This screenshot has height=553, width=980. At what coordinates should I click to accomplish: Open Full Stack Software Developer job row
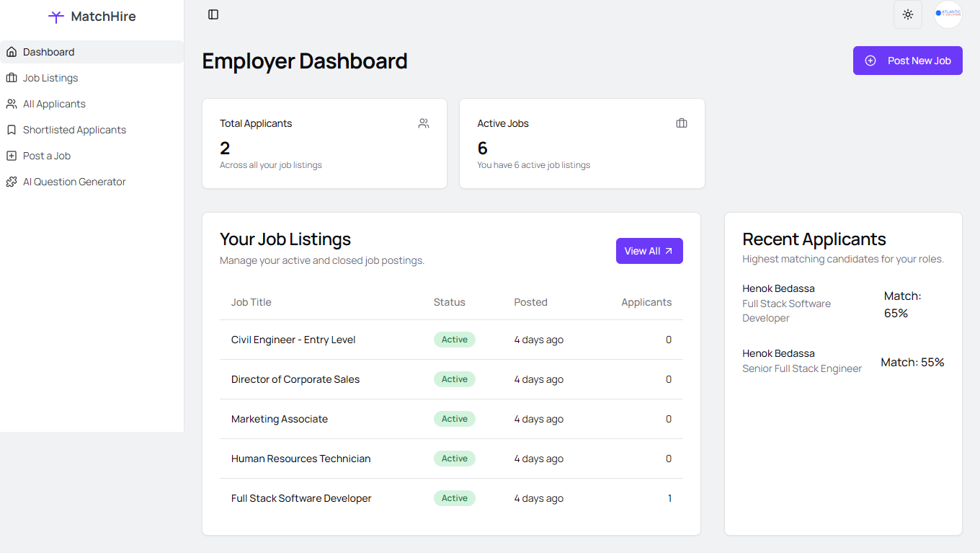(x=451, y=498)
